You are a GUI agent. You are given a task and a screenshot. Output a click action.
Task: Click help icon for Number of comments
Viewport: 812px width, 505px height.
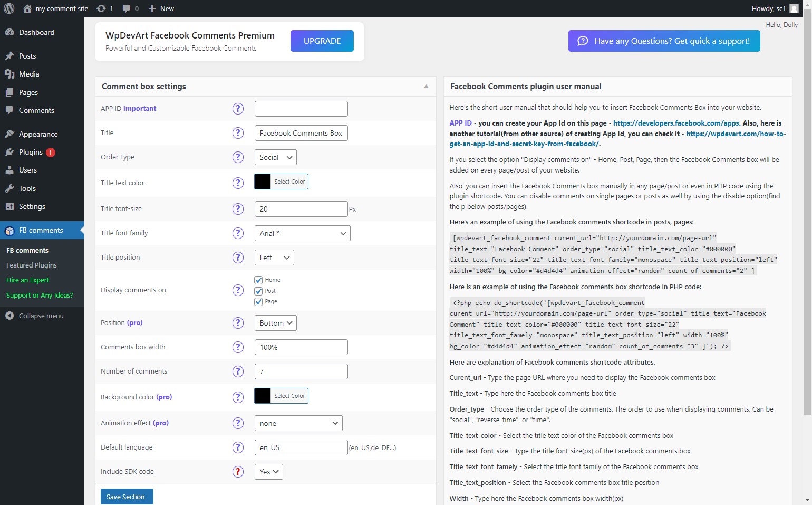click(238, 371)
